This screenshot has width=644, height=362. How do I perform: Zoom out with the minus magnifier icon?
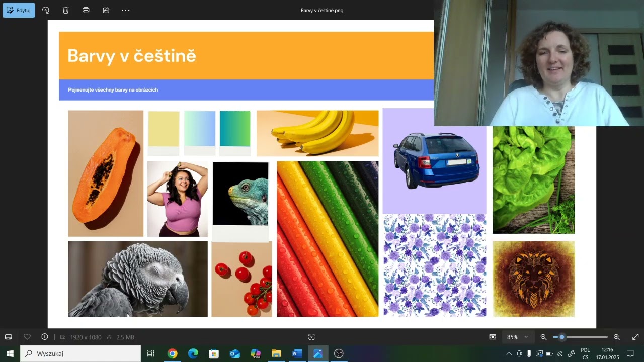click(x=543, y=337)
